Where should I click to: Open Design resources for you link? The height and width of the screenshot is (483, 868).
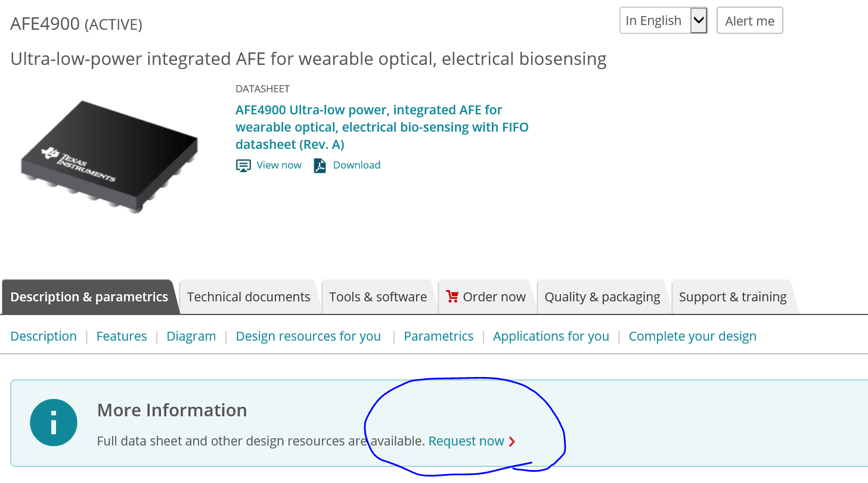[x=308, y=336]
